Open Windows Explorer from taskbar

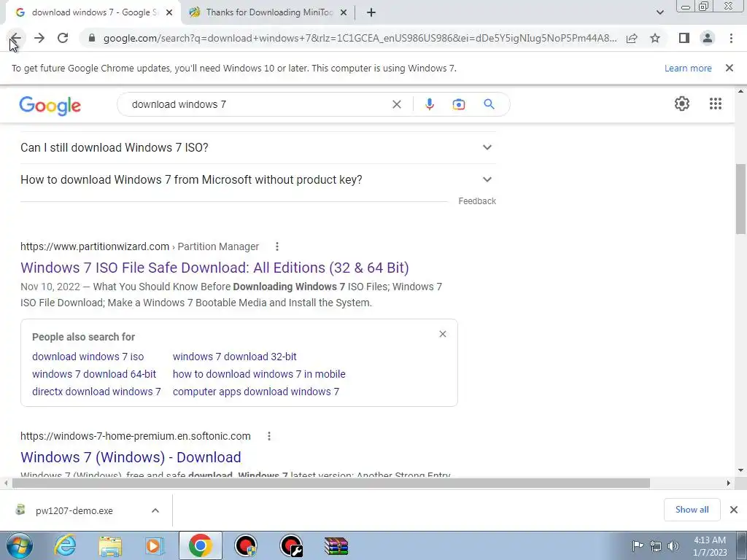tap(110, 545)
